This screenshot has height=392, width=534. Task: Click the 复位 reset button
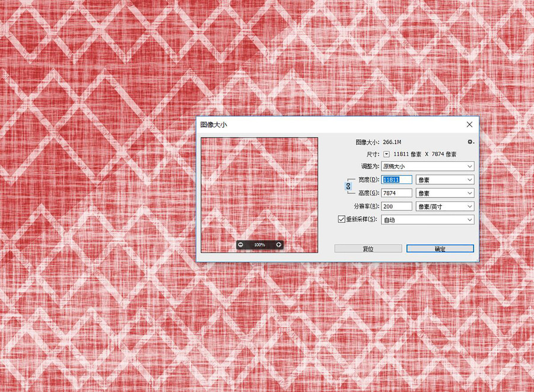click(368, 248)
